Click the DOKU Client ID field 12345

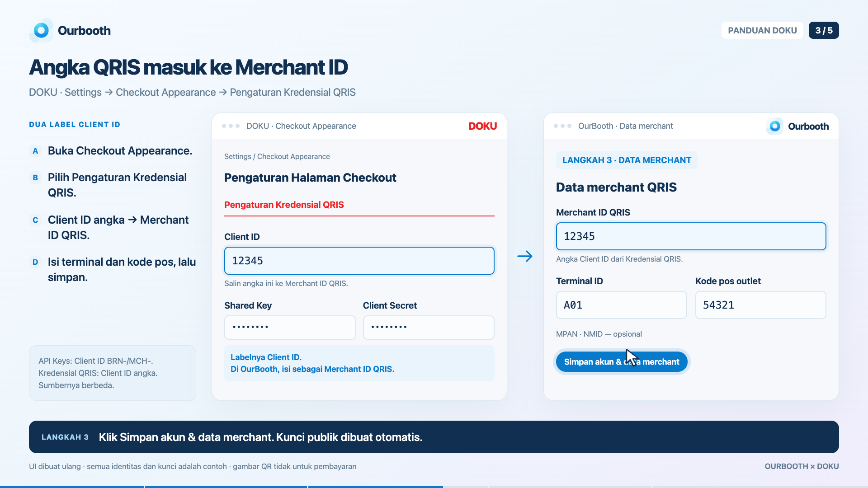[x=359, y=261]
